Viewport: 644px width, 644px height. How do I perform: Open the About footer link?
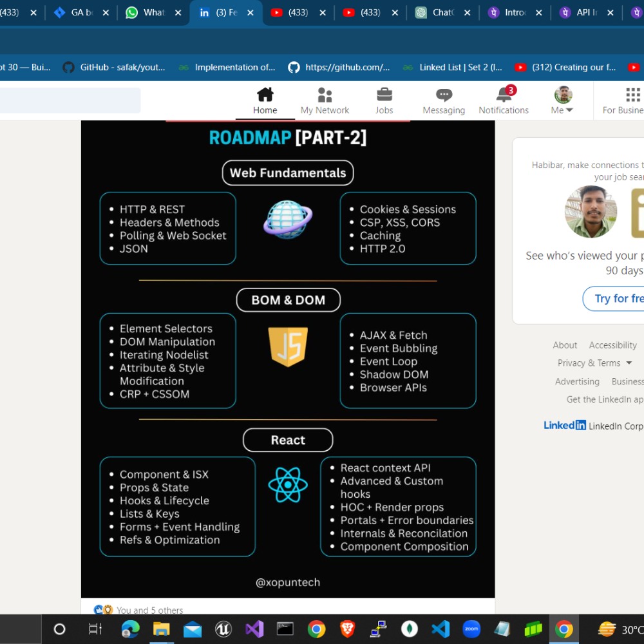point(565,345)
